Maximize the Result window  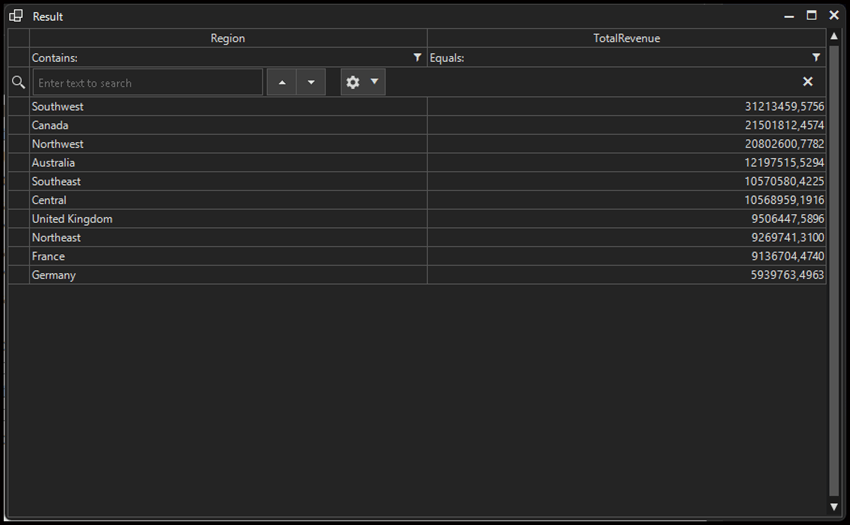click(x=812, y=16)
